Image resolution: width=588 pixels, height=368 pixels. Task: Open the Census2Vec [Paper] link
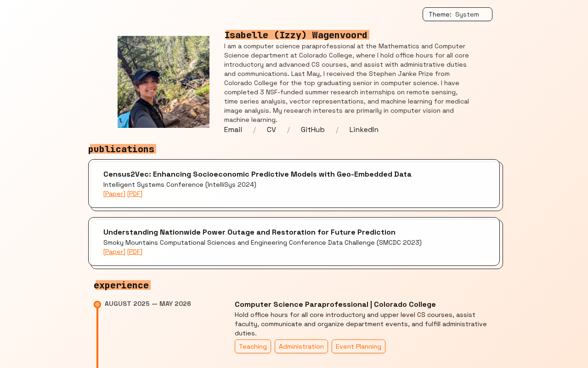coord(114,194)
